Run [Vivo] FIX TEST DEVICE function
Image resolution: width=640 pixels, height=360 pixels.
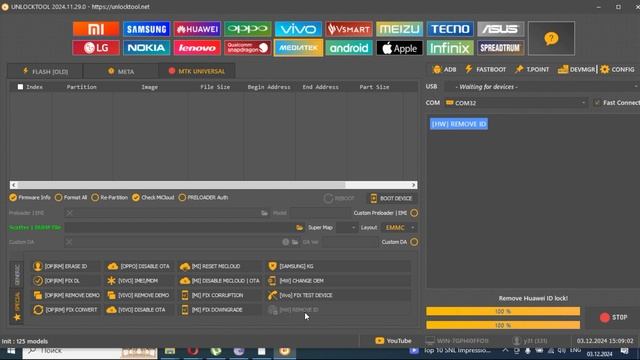(x=338, y=295)
